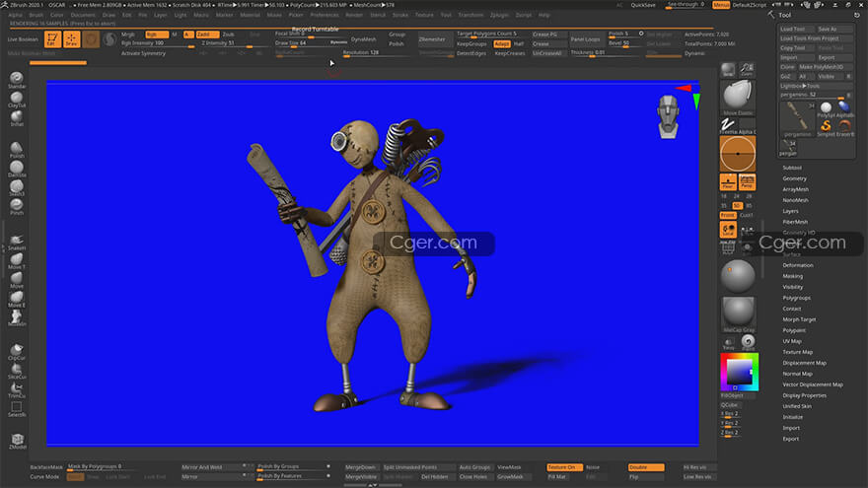868x488 pixels.
Task: Click the DynaMesh button
Action: point(364,39)
